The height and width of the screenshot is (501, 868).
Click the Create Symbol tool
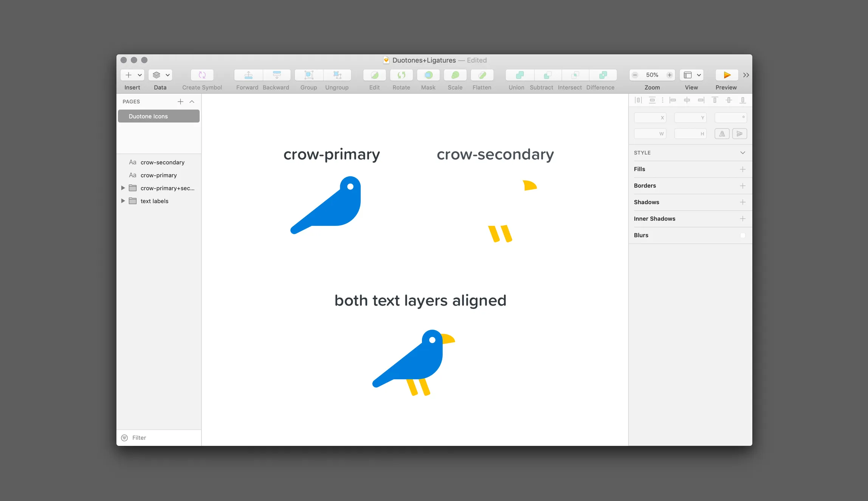point(202,75)
